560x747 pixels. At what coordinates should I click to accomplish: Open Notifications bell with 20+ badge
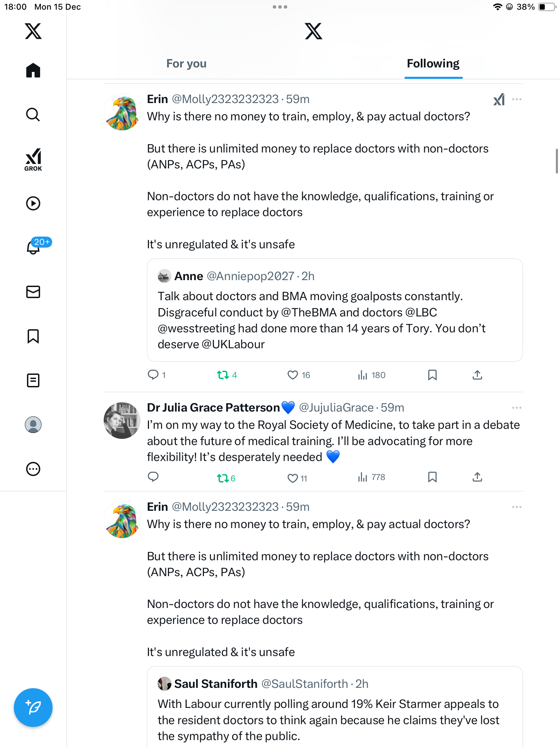[34, 247]
